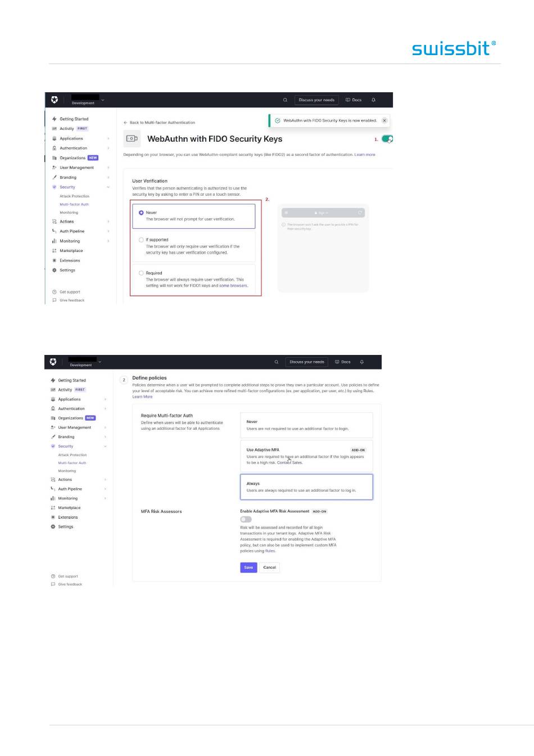Click 'Back to Multi-factor Authentication' link

[x=160, y=122]
